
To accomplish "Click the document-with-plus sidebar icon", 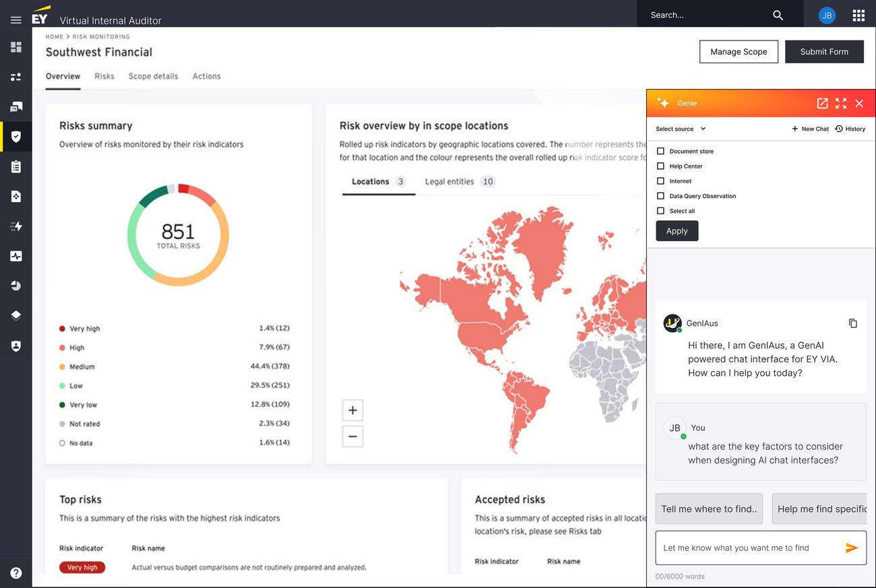I will 16,196.
